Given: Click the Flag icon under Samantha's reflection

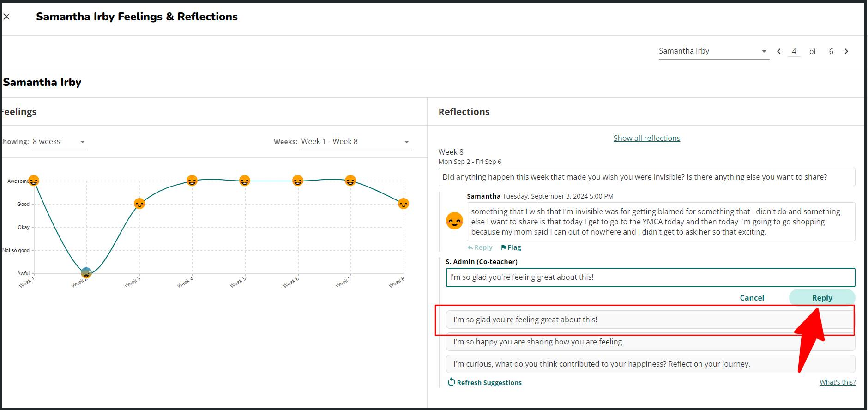Looking at the screenshot, I should pos(504,247).
